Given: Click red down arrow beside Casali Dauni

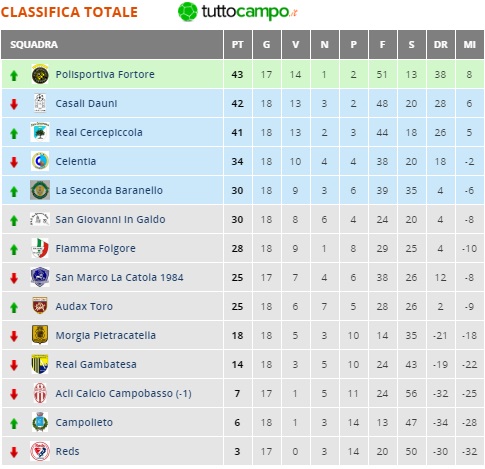Looking at the screenshot, I should (x=14, y=104).
